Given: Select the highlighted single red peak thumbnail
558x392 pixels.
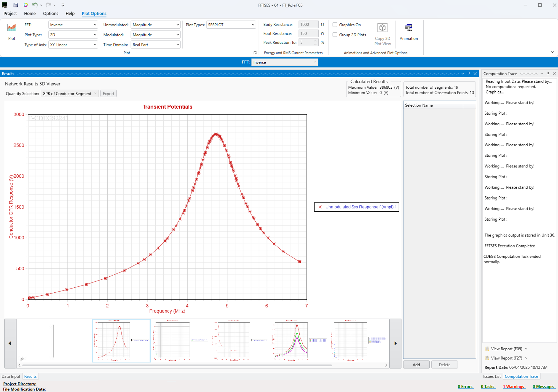Looking at the screenshot, I should coord(121,341).
